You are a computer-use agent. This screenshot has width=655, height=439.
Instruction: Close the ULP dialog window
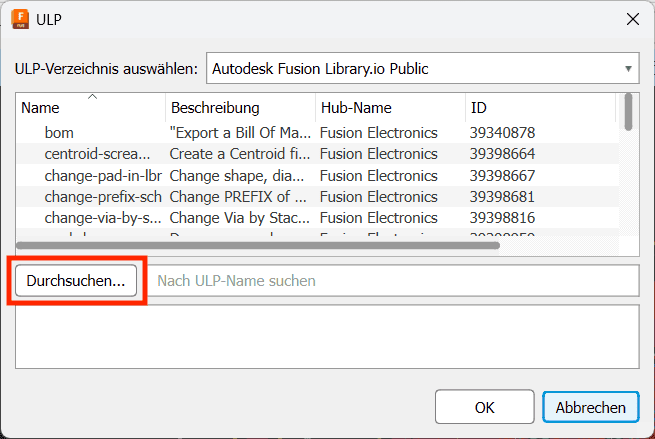point(632,19)
